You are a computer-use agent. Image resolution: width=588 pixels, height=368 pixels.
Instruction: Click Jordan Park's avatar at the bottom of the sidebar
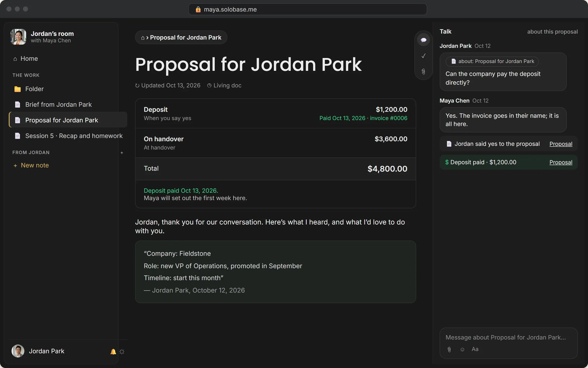(18, 351)
